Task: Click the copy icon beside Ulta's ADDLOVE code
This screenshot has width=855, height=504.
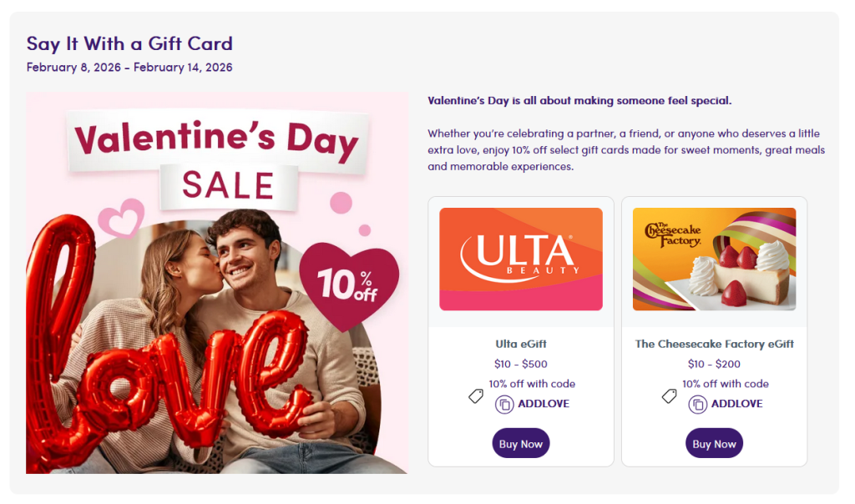Action: 504,404
